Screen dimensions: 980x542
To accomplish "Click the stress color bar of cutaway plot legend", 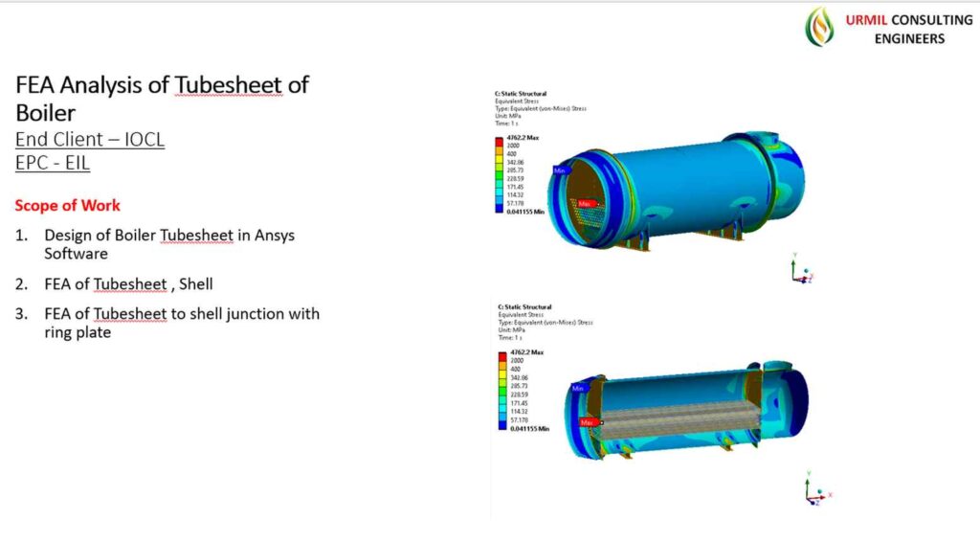I will 501,391.
